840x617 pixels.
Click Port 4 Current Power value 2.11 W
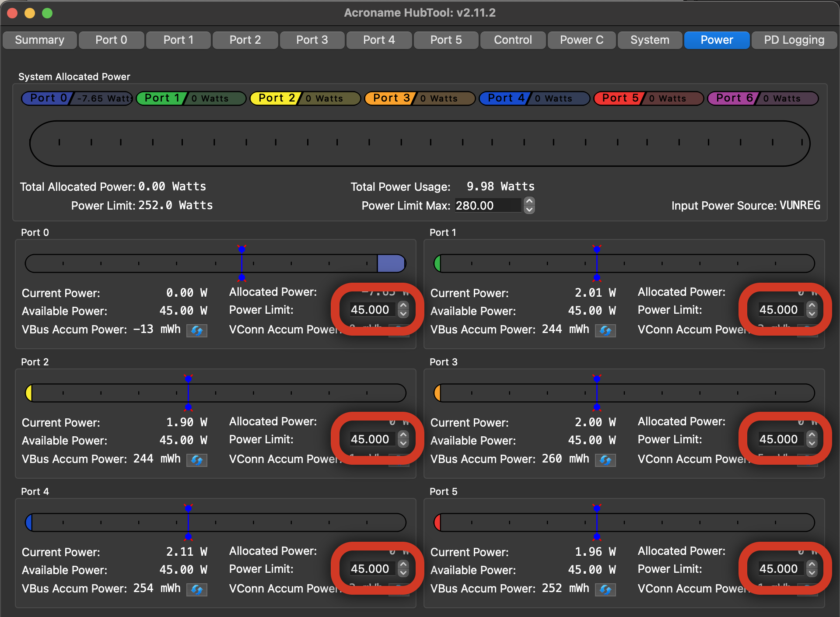pos(187,552)
